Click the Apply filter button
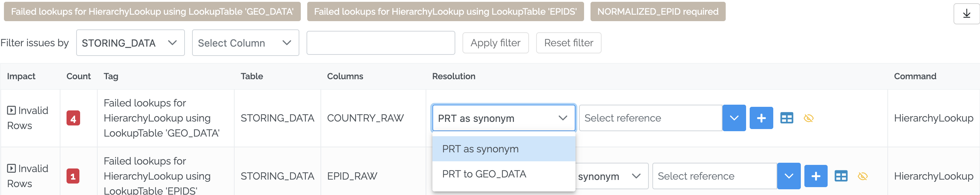Screen dimensions: 980x195 [x=495, y=43]
